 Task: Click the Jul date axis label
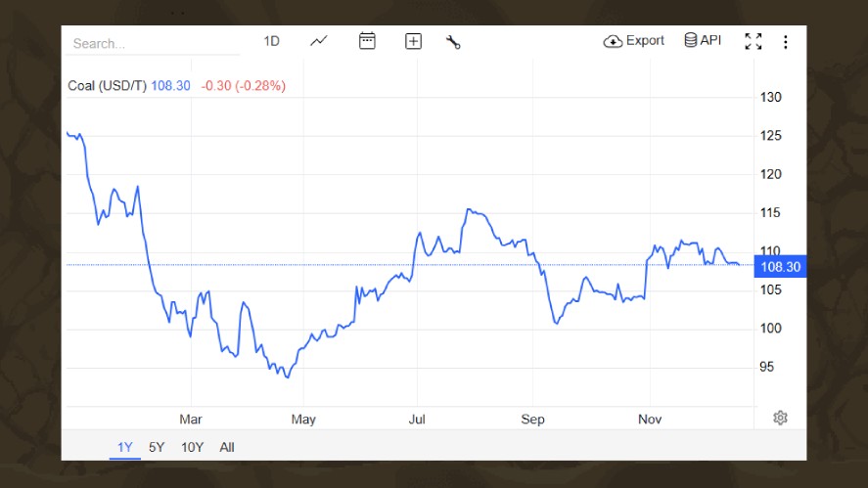tap(417, 420)
